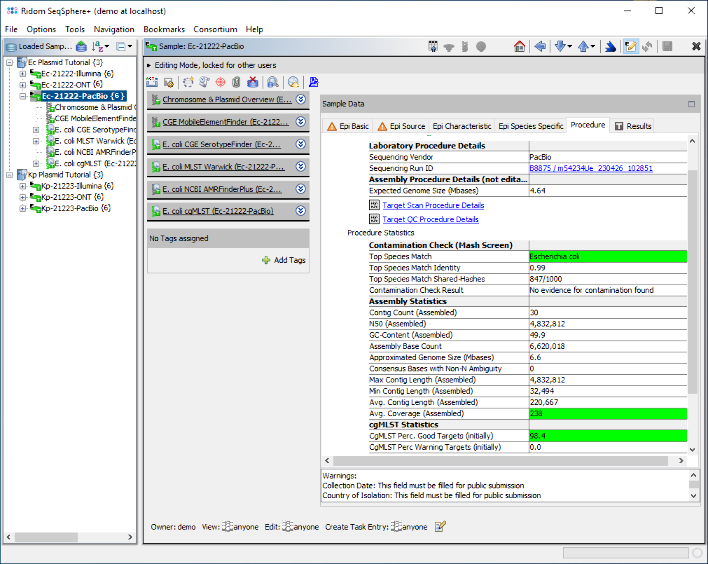
Task: Expand the Kp-21223-Illumina tree node
Action: point(23,186)
